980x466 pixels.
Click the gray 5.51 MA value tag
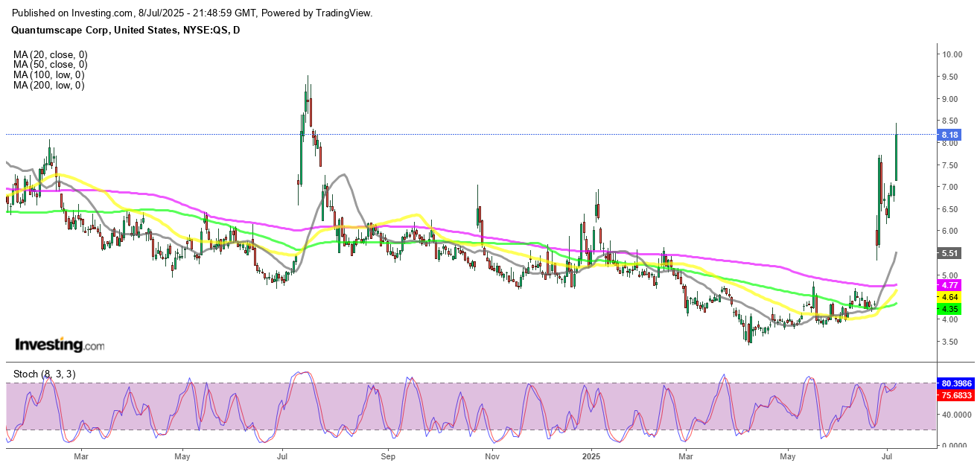click(x=949, y=253)
